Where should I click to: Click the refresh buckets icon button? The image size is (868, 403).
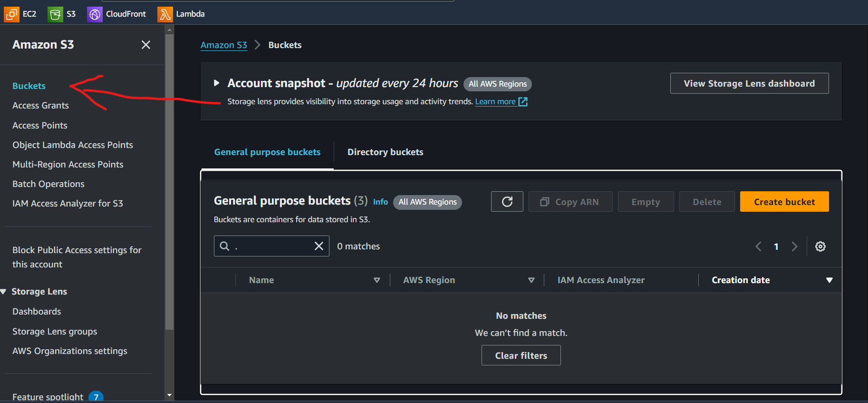pyautogui.click(x=507, y=202)
